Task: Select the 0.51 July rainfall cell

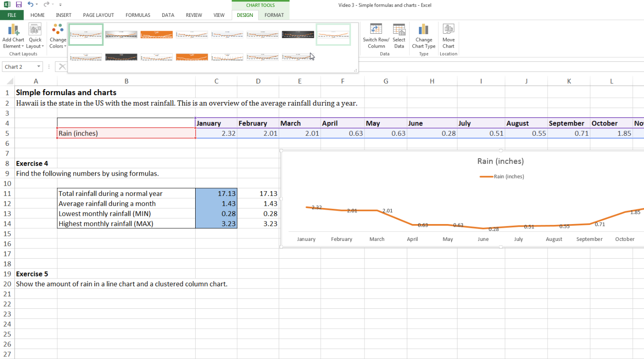Action: pyautogui.click(x=481, y=133)
